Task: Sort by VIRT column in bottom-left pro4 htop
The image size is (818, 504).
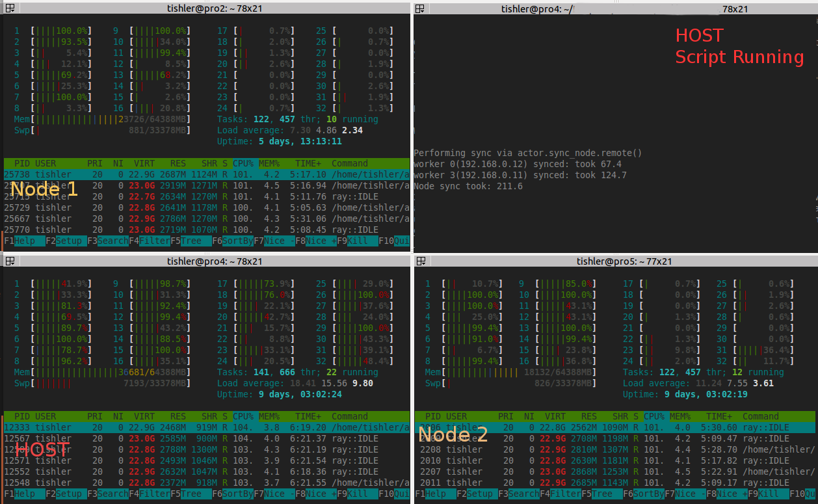Action: click(x=144, y=416)
